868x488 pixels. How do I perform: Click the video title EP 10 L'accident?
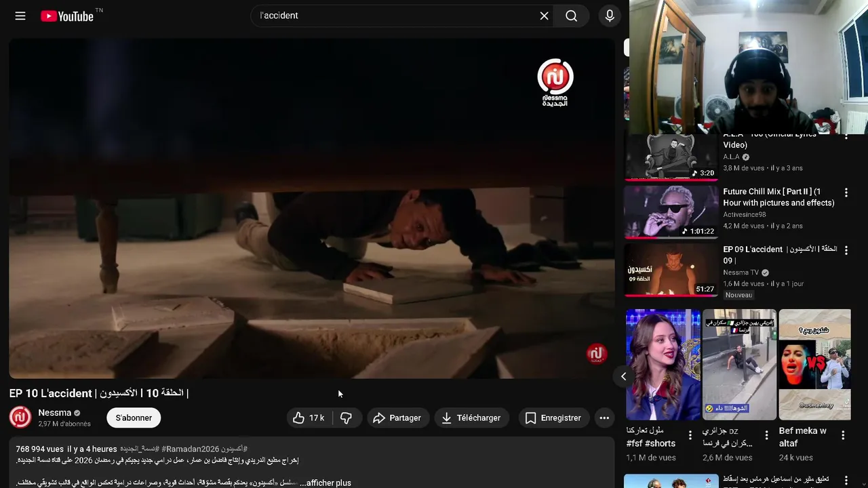99,393
